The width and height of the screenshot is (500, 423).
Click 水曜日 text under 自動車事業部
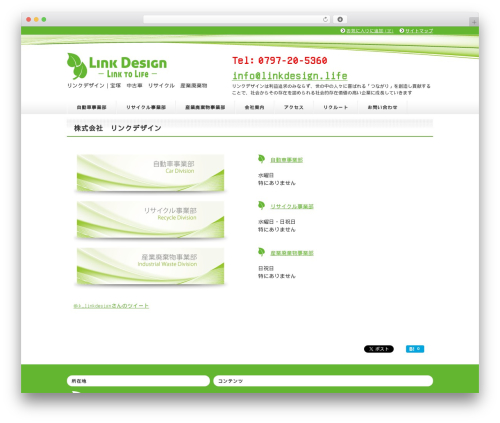coord(266,175)
